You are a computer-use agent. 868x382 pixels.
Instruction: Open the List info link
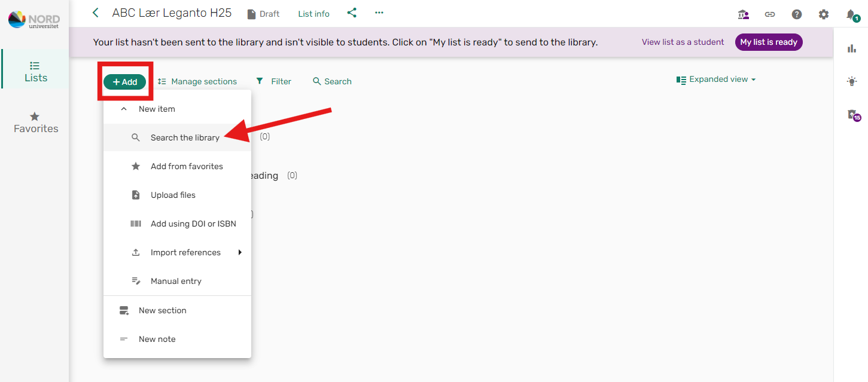coord(314,14)
